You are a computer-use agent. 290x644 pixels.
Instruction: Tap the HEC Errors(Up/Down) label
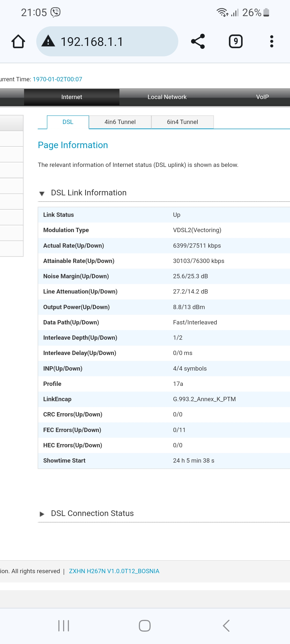pyautogui.click(x=73, y=445)
